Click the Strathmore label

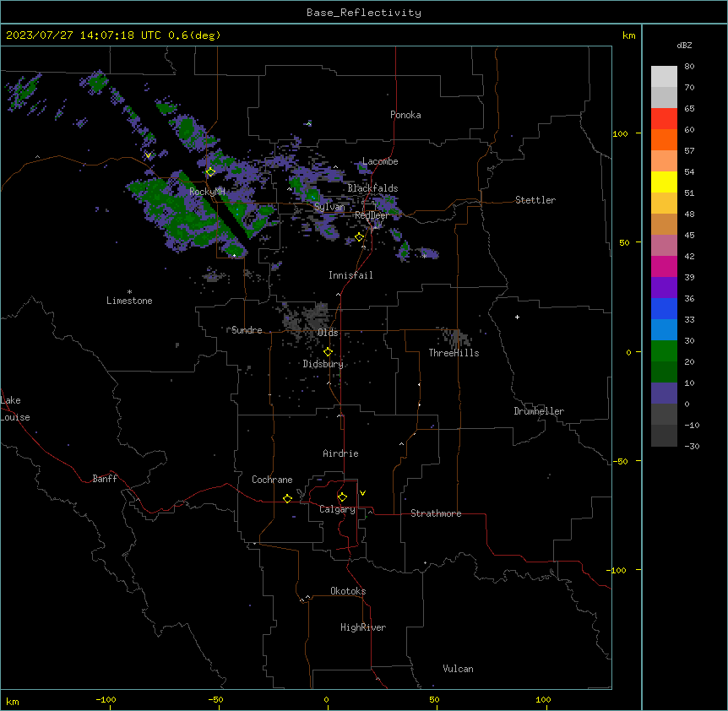click(436, 513)
